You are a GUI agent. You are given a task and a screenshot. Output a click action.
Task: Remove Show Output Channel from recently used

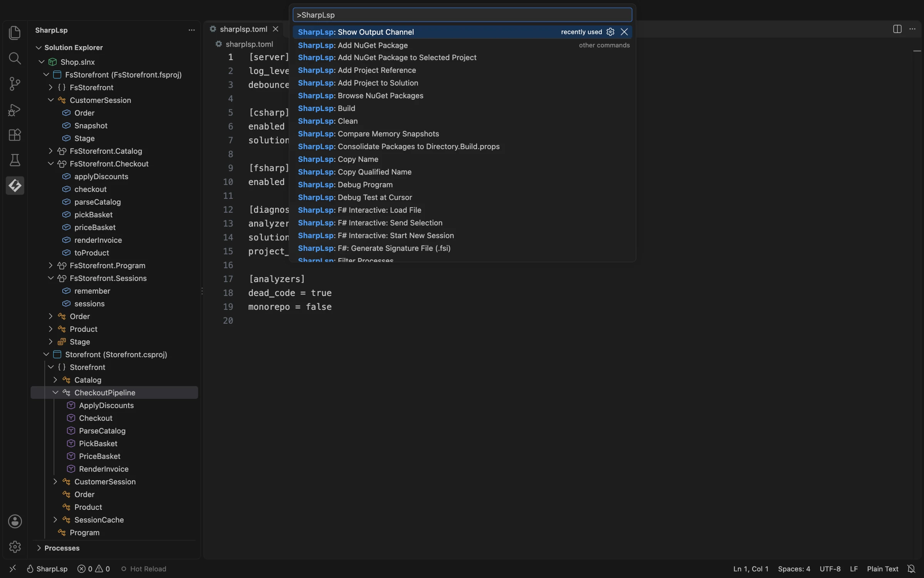tap(624, 32)
